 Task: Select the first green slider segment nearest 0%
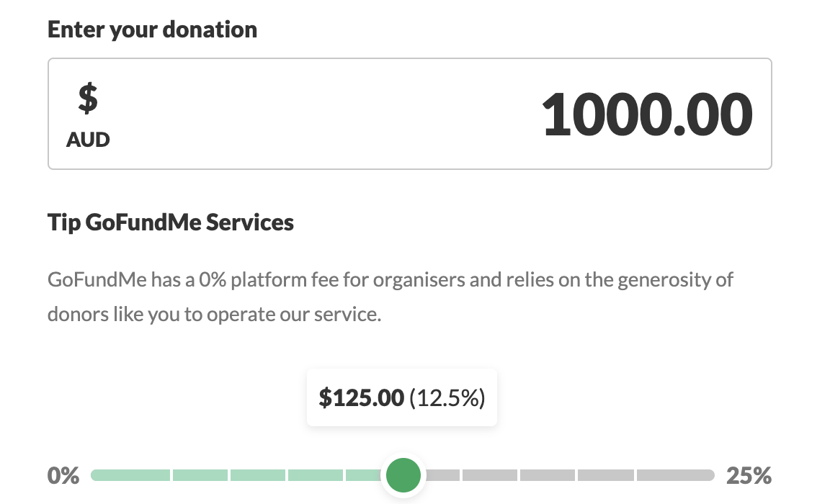tap(130, 475)
